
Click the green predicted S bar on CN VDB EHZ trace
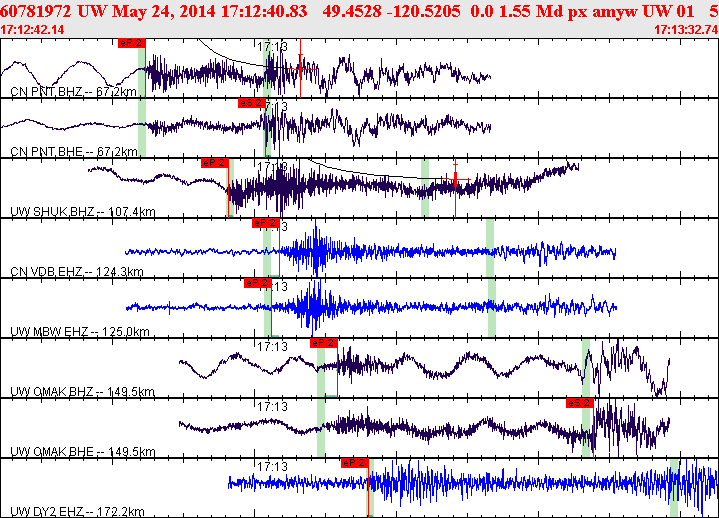click(x=490, y=248)
